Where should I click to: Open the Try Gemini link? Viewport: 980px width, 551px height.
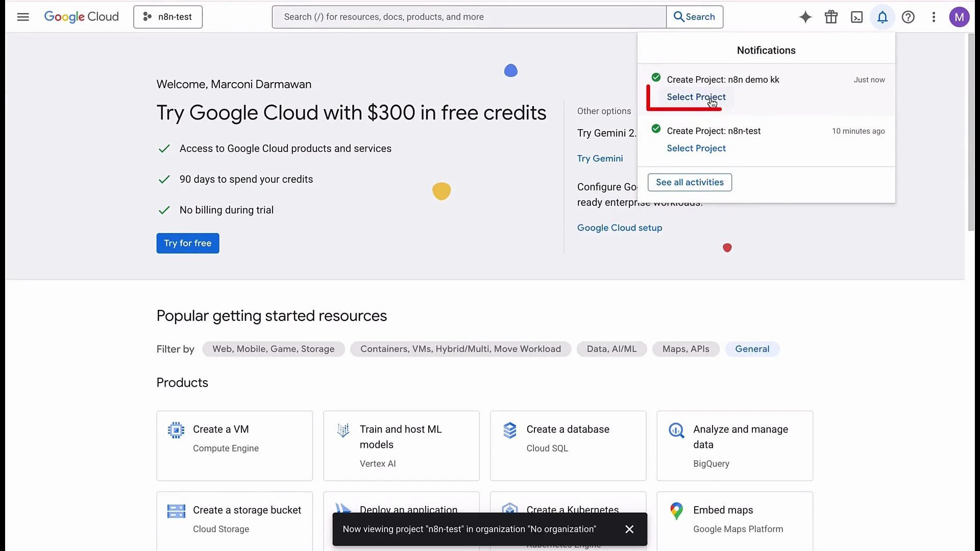point(600,159)
